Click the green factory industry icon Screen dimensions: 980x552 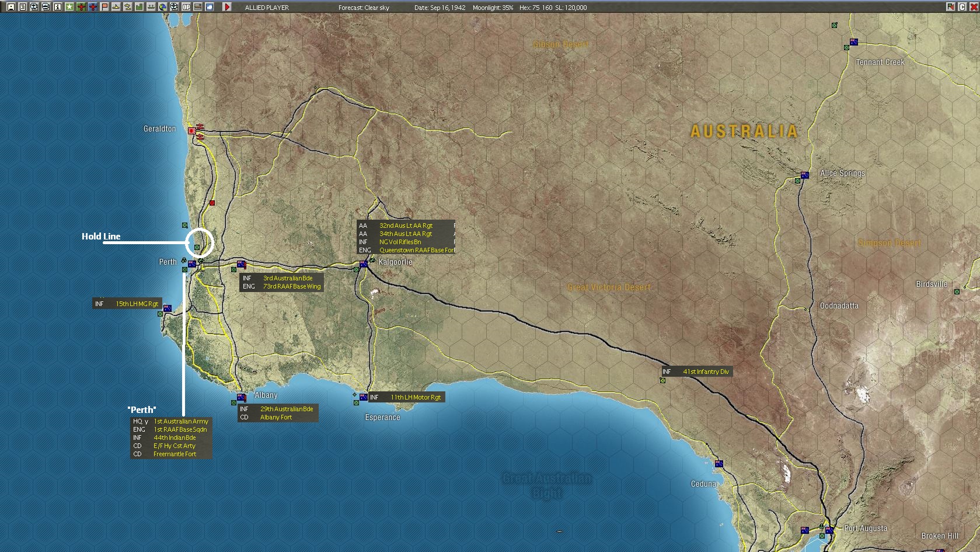[x=139, y=7]
